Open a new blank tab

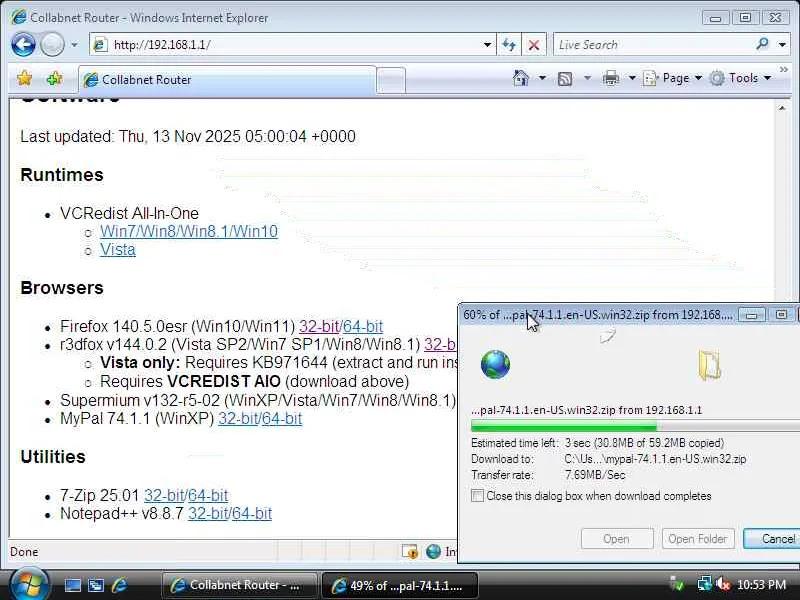(391, 80)
